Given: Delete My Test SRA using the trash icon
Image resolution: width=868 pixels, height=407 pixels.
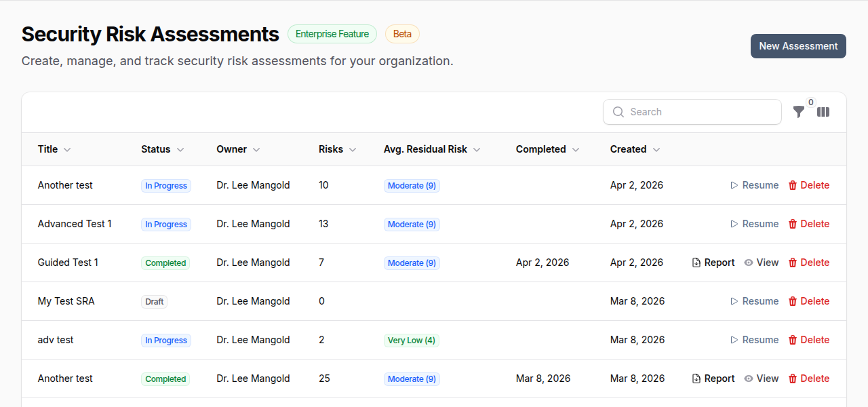Looking at the screenshot, I should pos(793,301).
